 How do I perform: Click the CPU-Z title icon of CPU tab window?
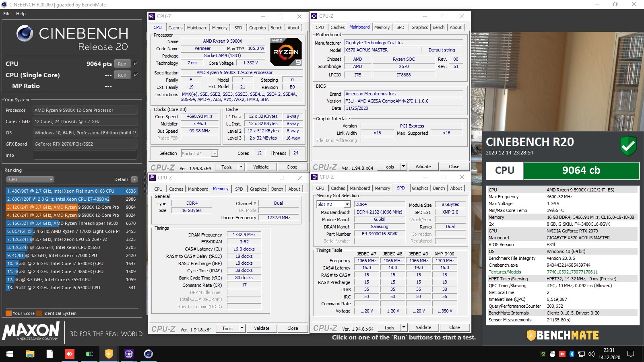pos(152,16)
